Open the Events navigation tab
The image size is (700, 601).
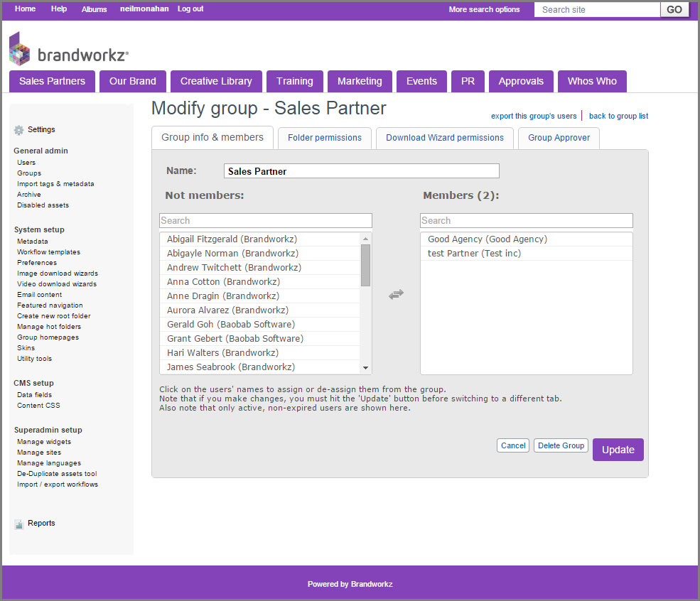tap(421, 81)
